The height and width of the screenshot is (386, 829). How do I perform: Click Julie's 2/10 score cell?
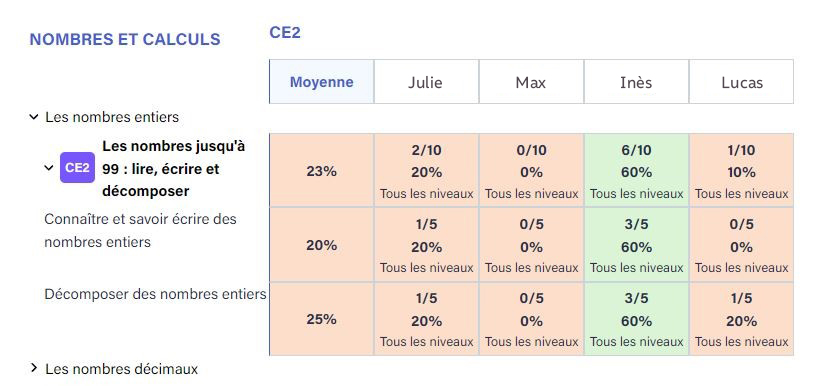pyautogui.click(x=427, y=170)
